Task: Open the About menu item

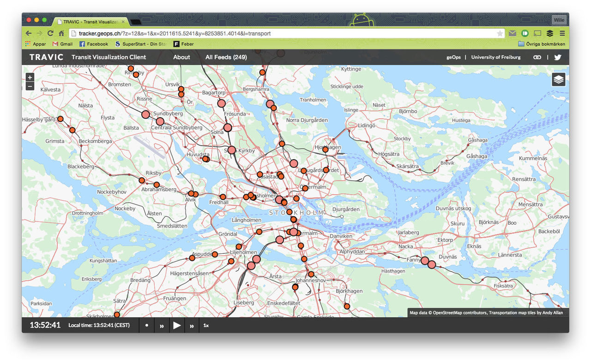Action: point(181,57)
